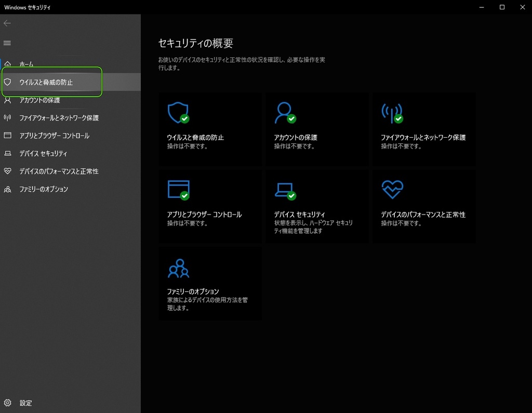Click the heartbeat icon on device performance tile

click(x=392, y=190)
